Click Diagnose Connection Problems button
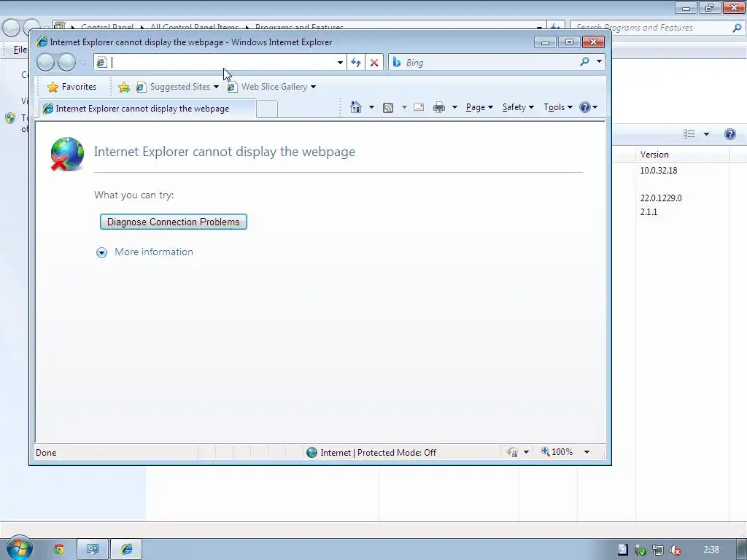 pos(174,222)
